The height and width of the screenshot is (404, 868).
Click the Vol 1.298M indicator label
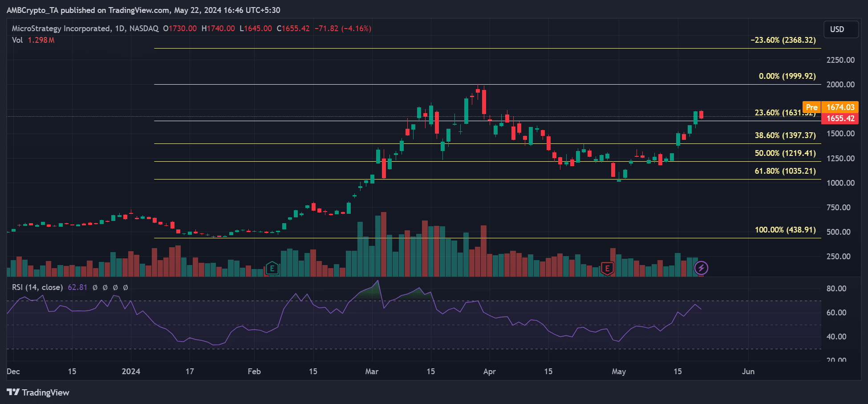tap(33, 40)
